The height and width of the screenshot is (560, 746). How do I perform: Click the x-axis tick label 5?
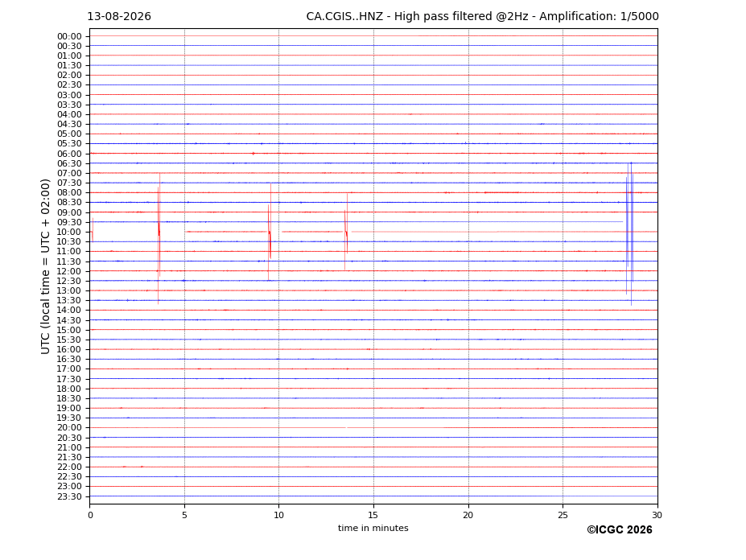(x=184, y=515)
